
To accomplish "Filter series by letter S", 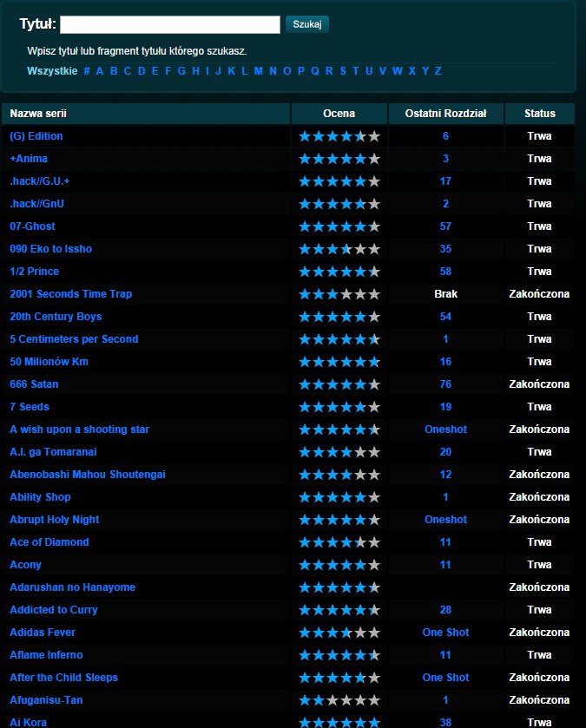I will click(343, 71).
